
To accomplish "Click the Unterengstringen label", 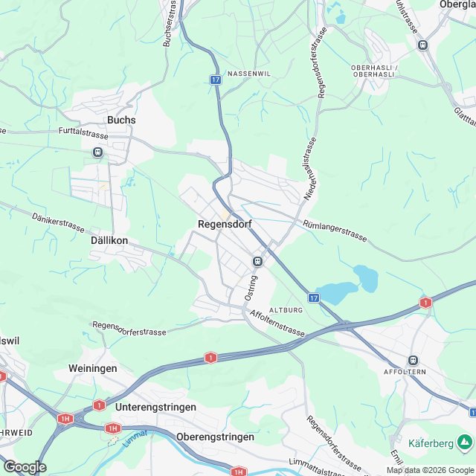I will click(155, 407).
